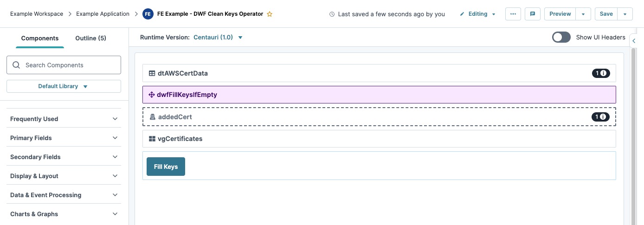Click the Fill Keys button

tap(166, 167)
